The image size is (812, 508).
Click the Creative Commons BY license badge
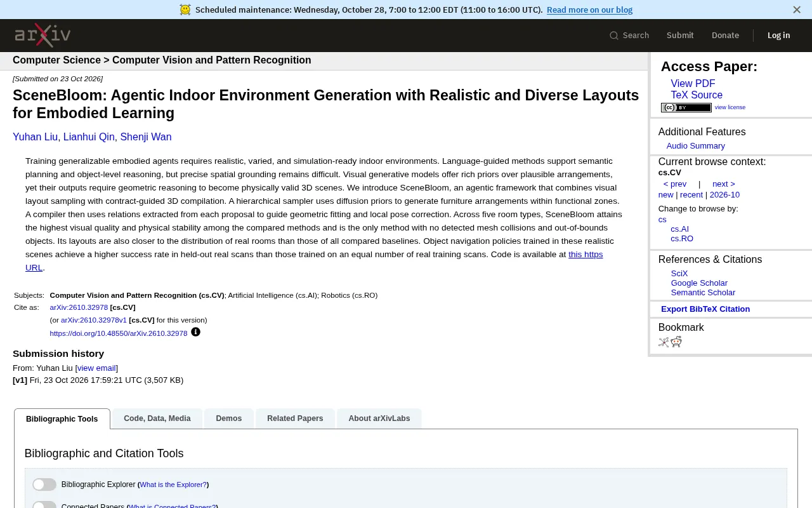686,107
